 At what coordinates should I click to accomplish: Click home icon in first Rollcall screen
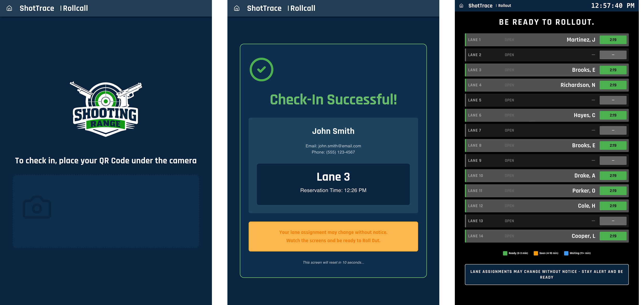pyautogui.click(x=9, y=8)
